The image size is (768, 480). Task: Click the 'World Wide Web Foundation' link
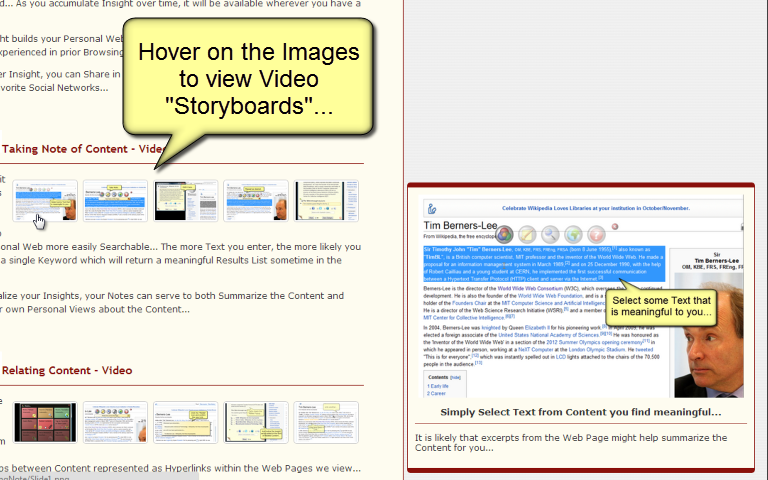(x=550, y=296)
